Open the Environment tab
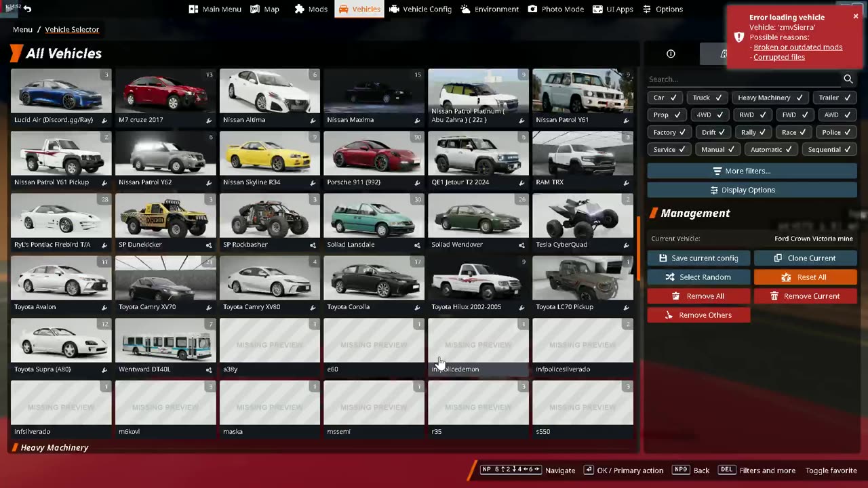The width and height of the screenshot is (868, 488). [x=490, y=9]
